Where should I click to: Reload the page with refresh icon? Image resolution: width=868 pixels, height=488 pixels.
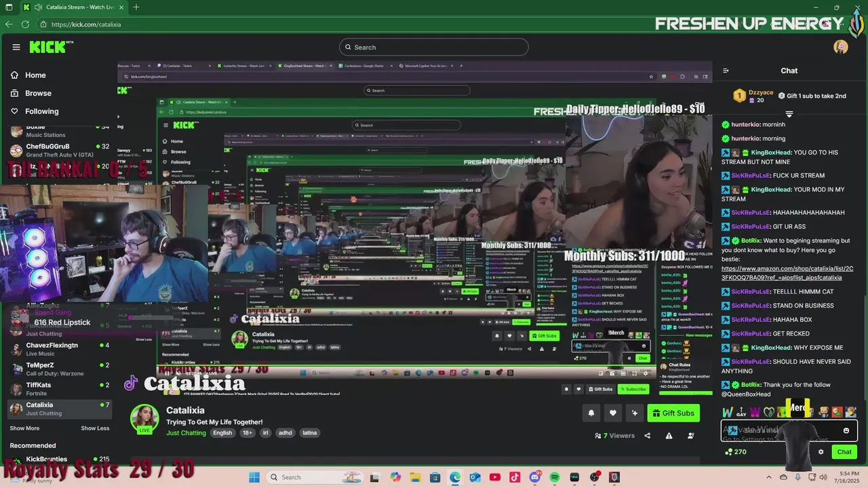25,24
